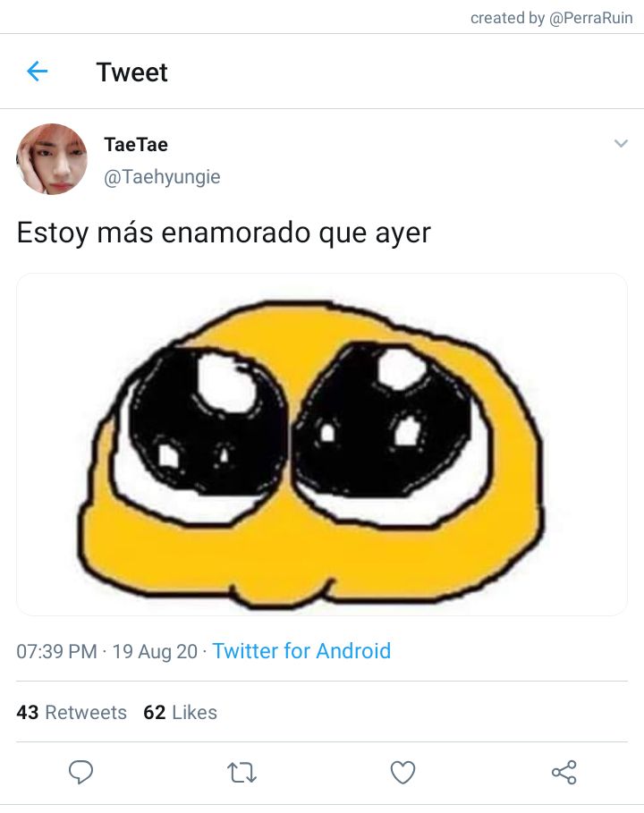Viewport: 644px width, 813px height.
Task: Open the TaeTae profile picture
Action: [x=52, y=159]
